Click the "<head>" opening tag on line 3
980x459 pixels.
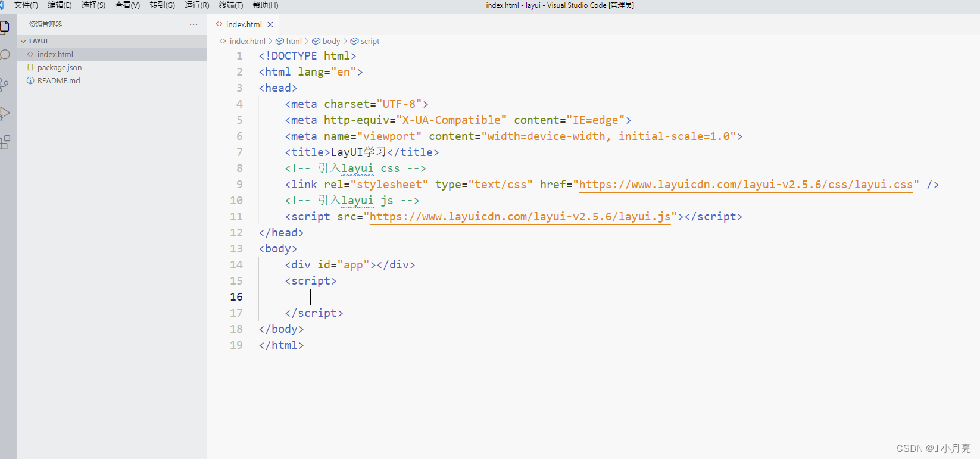[x=278, y=88]
